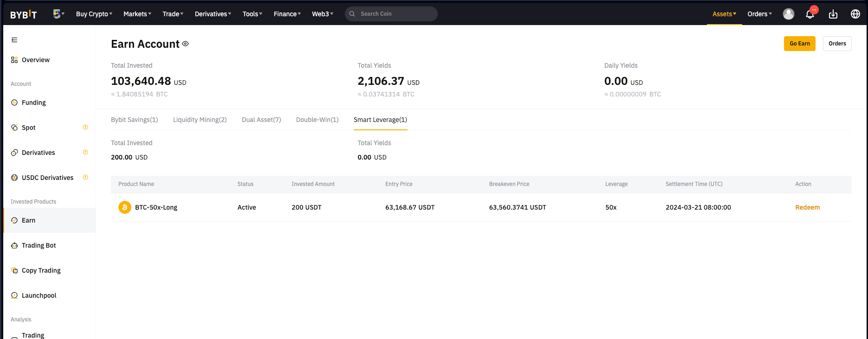Click the 200 USDT invested amount
Image resolution: width=868 pixels, height=339 pixels.
click(306, 207)
